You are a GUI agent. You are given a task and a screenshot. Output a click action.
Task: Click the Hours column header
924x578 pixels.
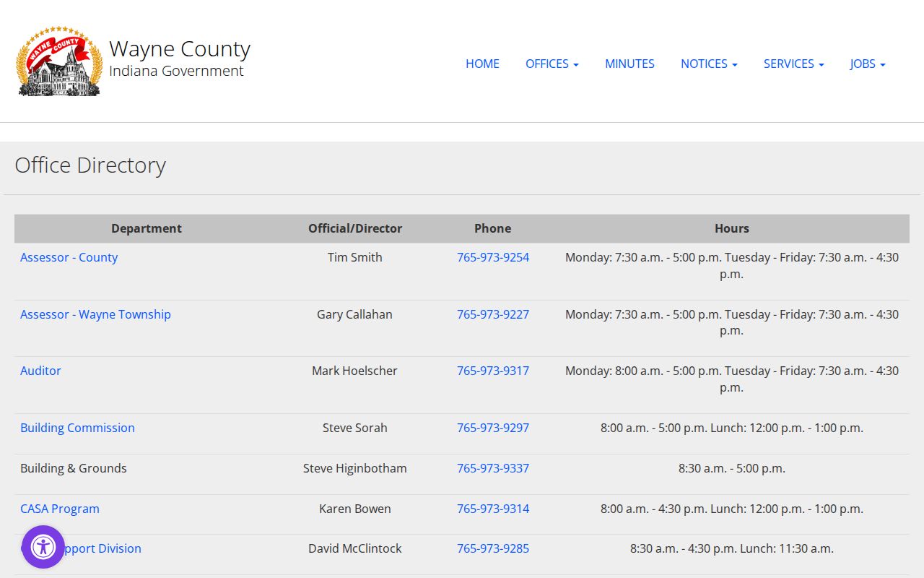click(x=732, y=228)
